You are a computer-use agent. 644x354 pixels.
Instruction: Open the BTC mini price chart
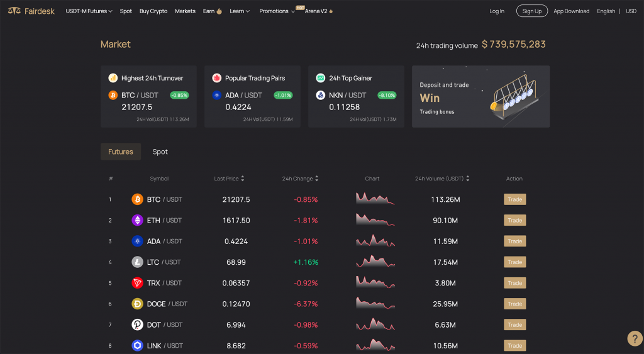pos(375,199)
